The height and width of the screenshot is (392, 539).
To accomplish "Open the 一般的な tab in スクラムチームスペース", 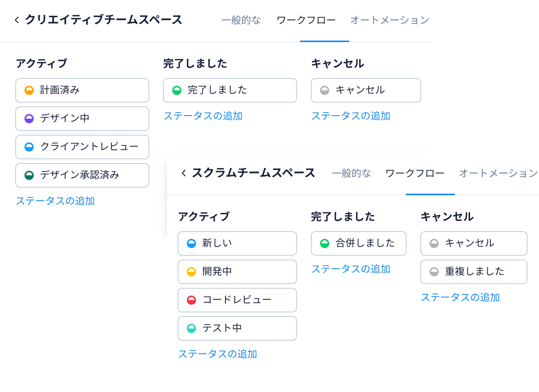I will click(x=351, y=173).
